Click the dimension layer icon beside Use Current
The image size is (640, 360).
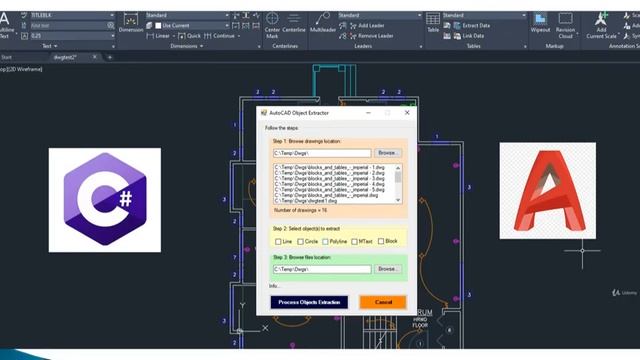pos(149,26)
